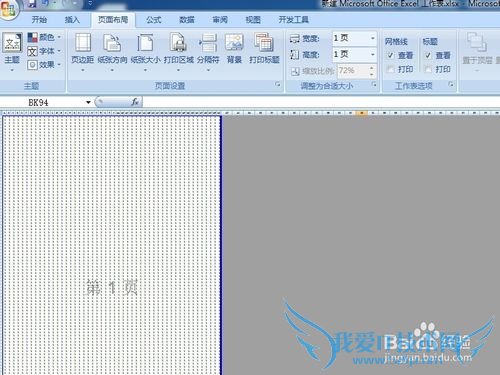The width and height of the screenshot is (500, 375).
Task: Click the Print Titles (打印标题) icon
Action: click(264, 43)
